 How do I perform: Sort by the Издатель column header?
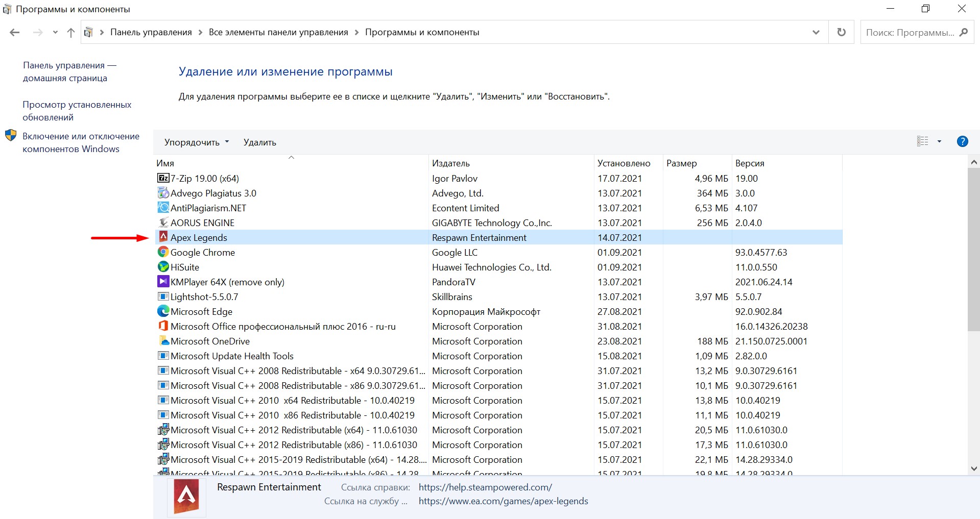(x=511, y=163)
